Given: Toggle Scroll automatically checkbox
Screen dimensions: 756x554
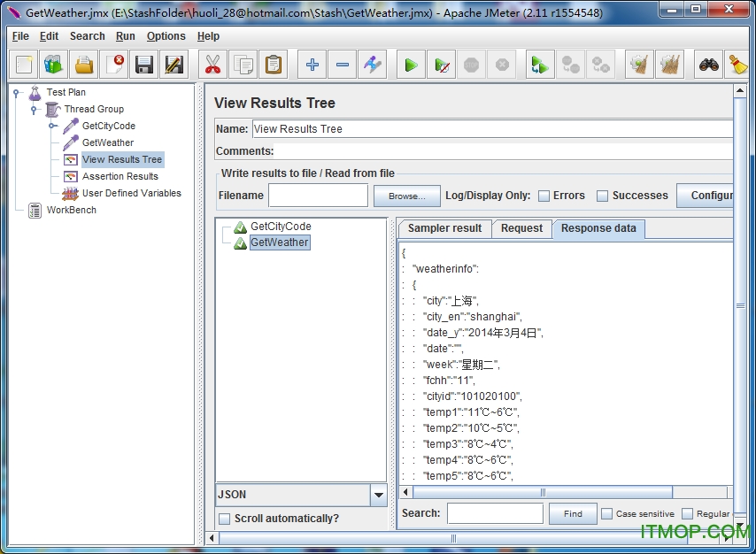Looking at the screenshot, I should coord(225,519).
